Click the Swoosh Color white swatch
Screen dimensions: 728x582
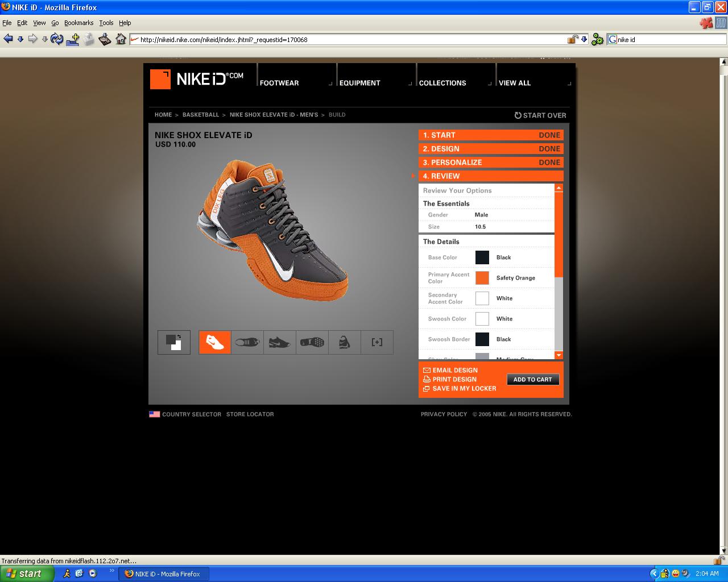(482, 319)
